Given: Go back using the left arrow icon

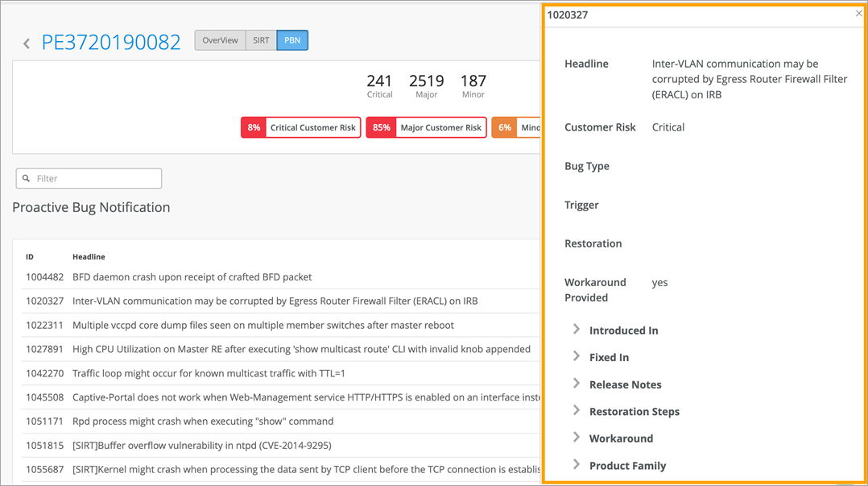Looking at the screenshot, I should point(27,44).
